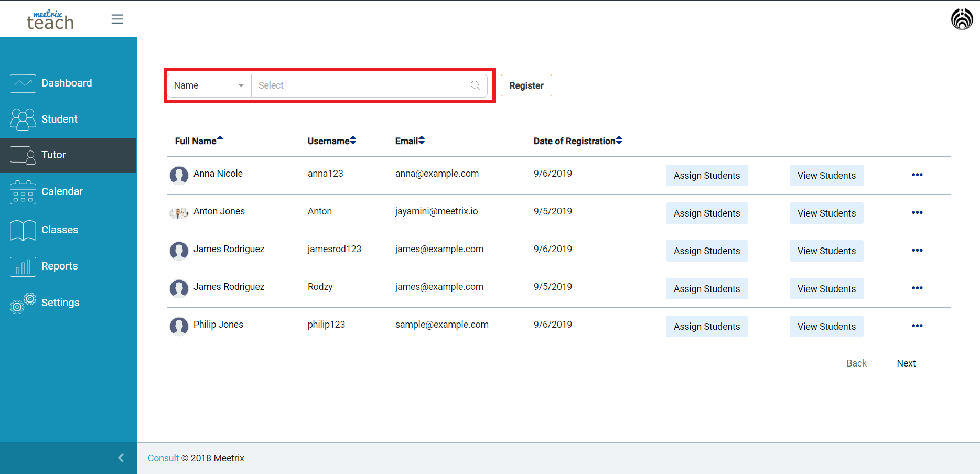The height and width of the screenshot is (474, 980).
Task: Click email jayamini@meetrix.io
Action: [436, 211]
